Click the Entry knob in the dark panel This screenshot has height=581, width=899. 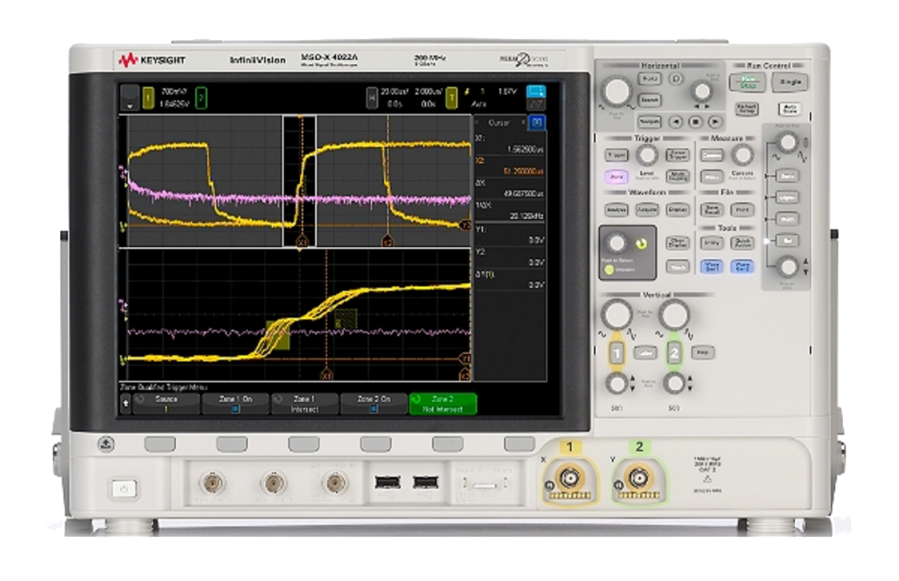[617, 243]
